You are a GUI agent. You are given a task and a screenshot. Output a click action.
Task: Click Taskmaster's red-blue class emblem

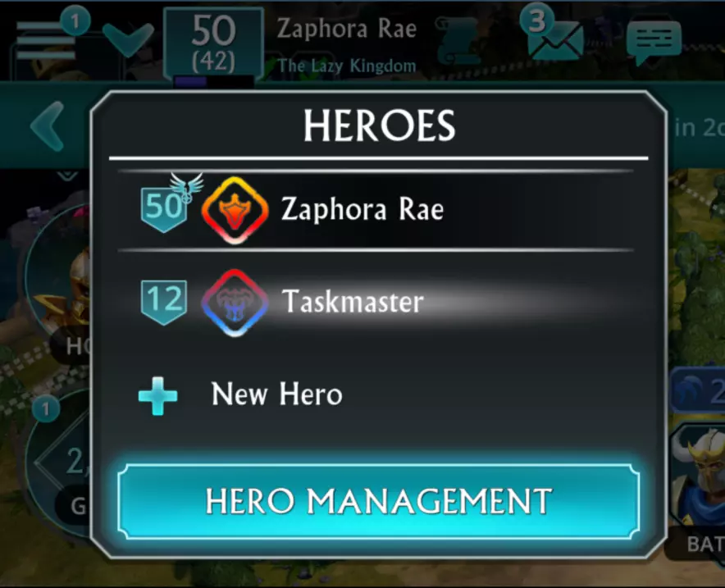tap(235, 303)
